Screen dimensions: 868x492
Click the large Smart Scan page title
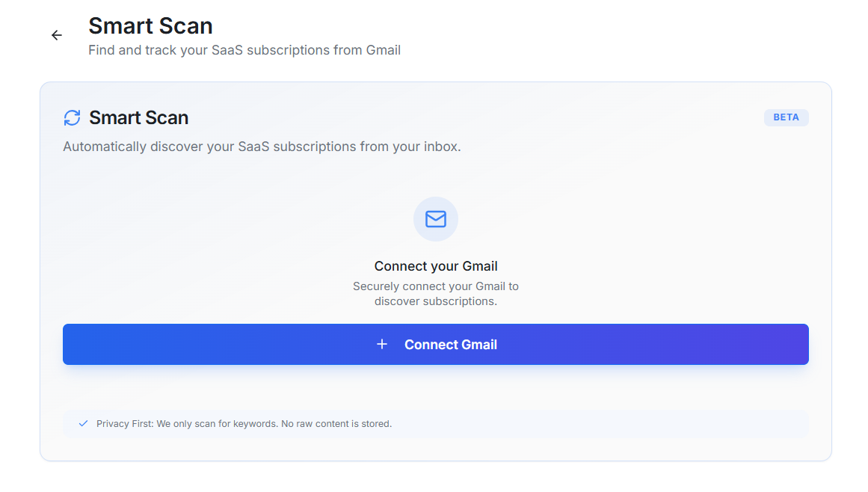tap(150, 25)
